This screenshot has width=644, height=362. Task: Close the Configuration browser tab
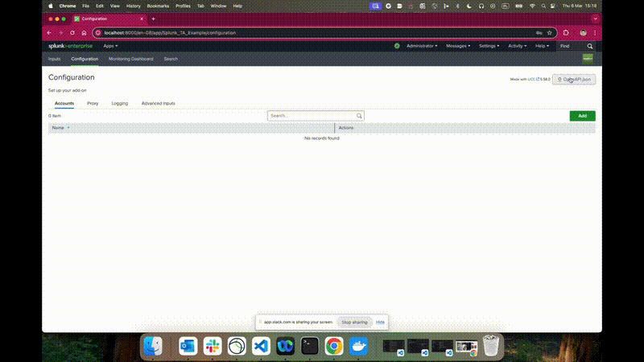142,19
